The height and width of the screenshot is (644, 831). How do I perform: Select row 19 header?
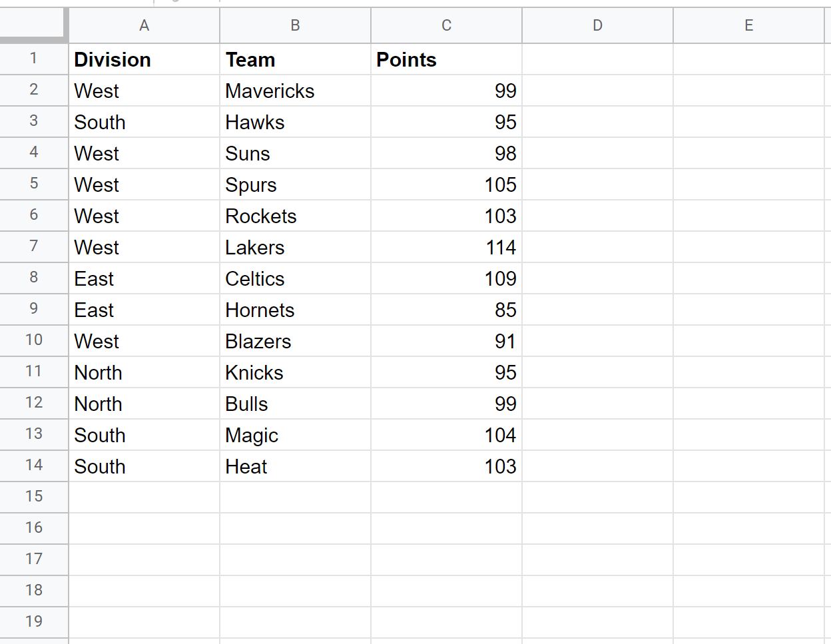tap(34, 622)
